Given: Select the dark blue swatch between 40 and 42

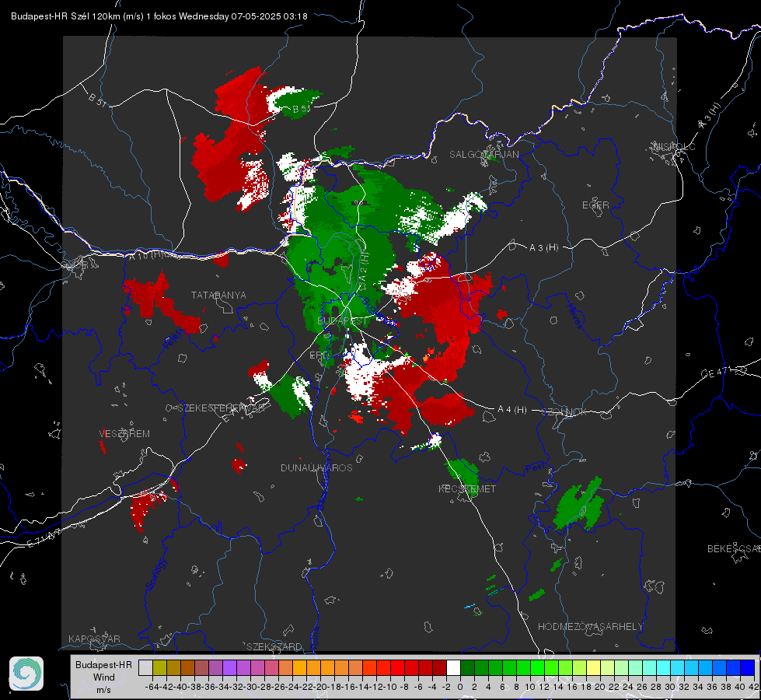Looking at the screenshot, I should (x=748, y=667).
